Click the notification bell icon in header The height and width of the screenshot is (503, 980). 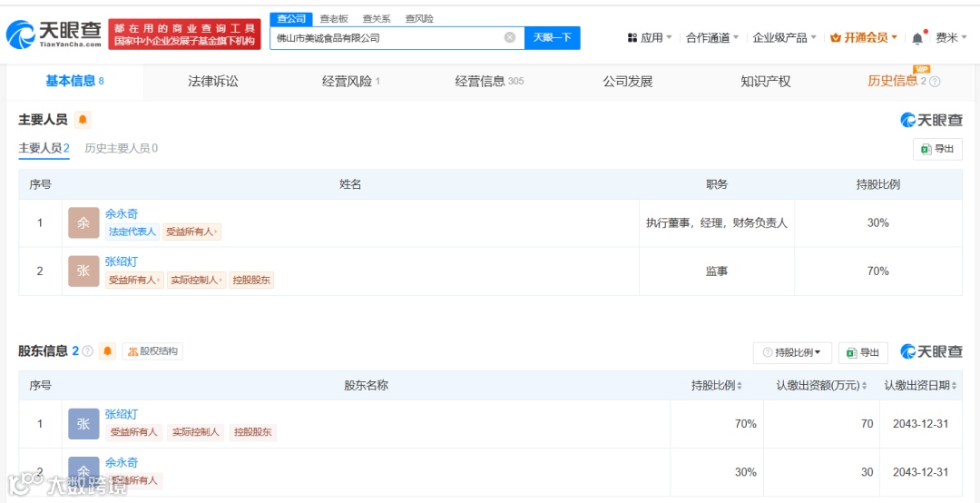click(916, 38)
